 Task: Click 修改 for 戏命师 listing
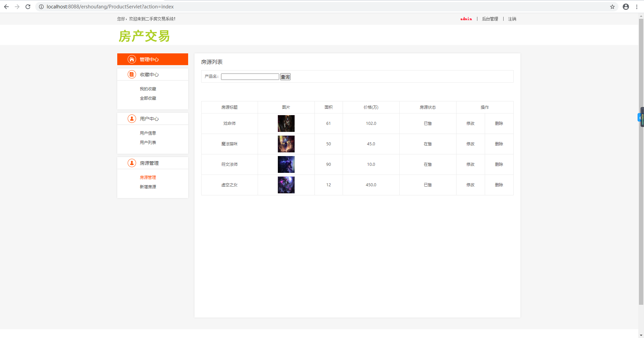pos(470,124)
